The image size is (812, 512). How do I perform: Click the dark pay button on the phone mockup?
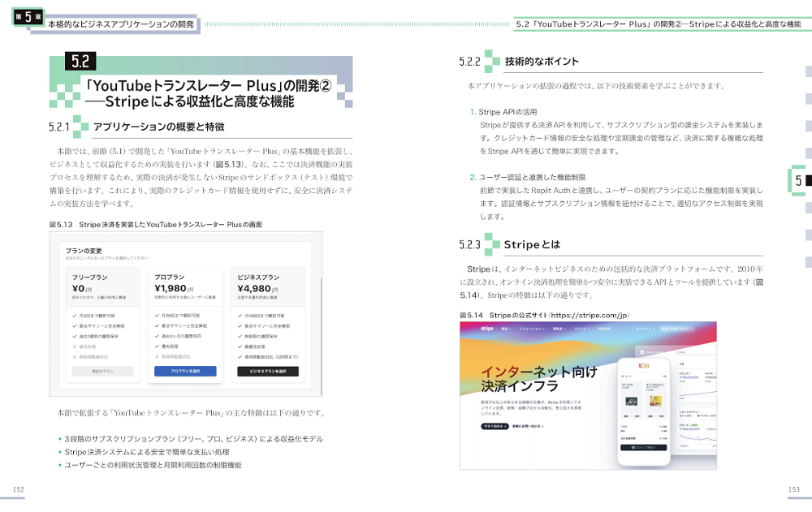[644, 448]
